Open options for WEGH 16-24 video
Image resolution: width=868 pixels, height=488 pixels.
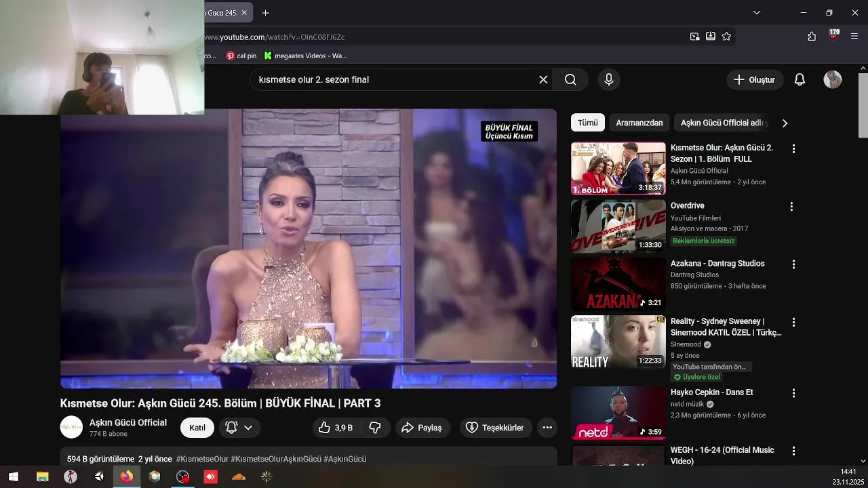tap(793, 451)
